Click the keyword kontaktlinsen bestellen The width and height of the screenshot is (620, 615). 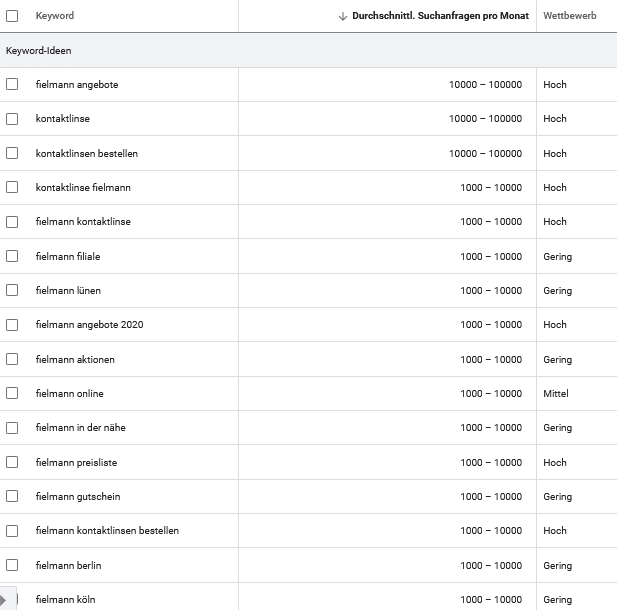87,153
